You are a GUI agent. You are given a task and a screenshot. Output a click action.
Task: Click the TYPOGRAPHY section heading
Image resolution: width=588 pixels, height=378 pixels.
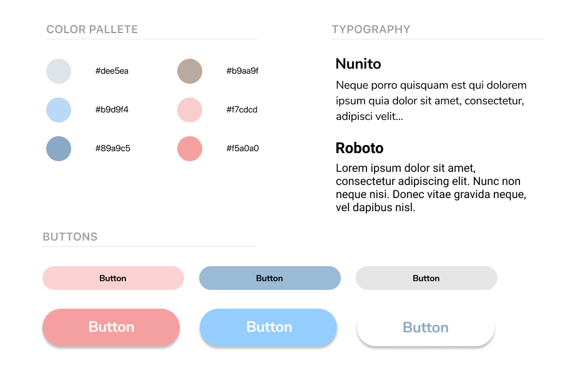(371, 29)
